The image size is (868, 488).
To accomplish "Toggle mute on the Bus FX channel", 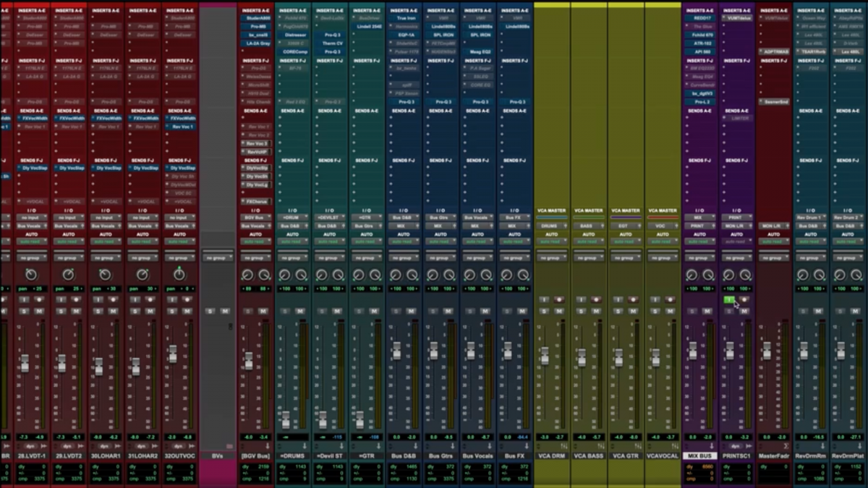I will [x=521, y=311].
